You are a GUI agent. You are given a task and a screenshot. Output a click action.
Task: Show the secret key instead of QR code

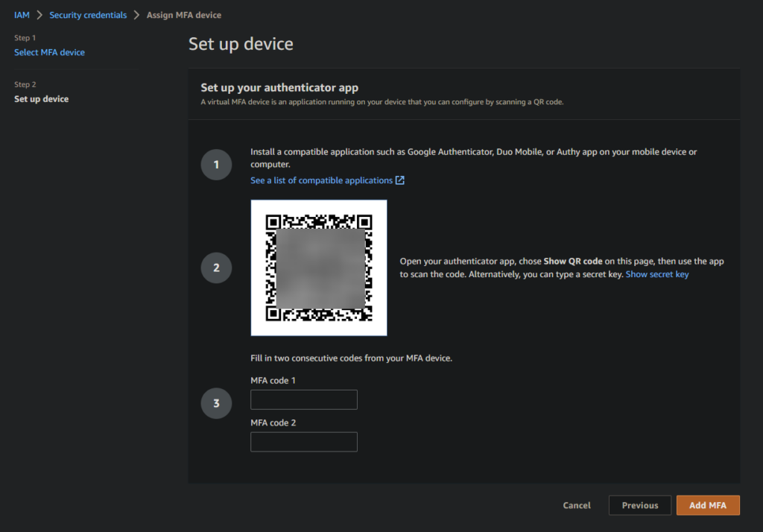coord(656,273)
